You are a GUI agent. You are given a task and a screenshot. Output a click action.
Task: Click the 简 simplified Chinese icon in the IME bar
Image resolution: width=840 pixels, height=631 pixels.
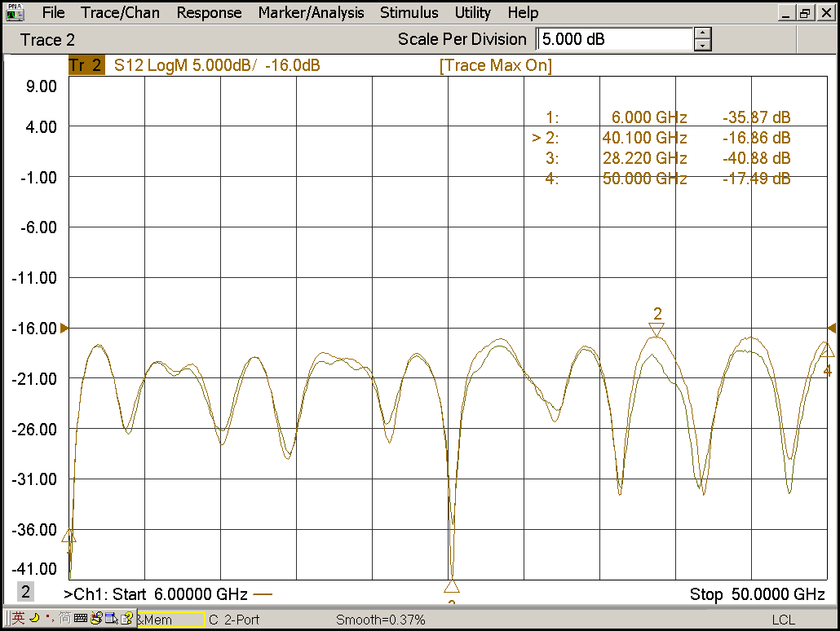64,618
